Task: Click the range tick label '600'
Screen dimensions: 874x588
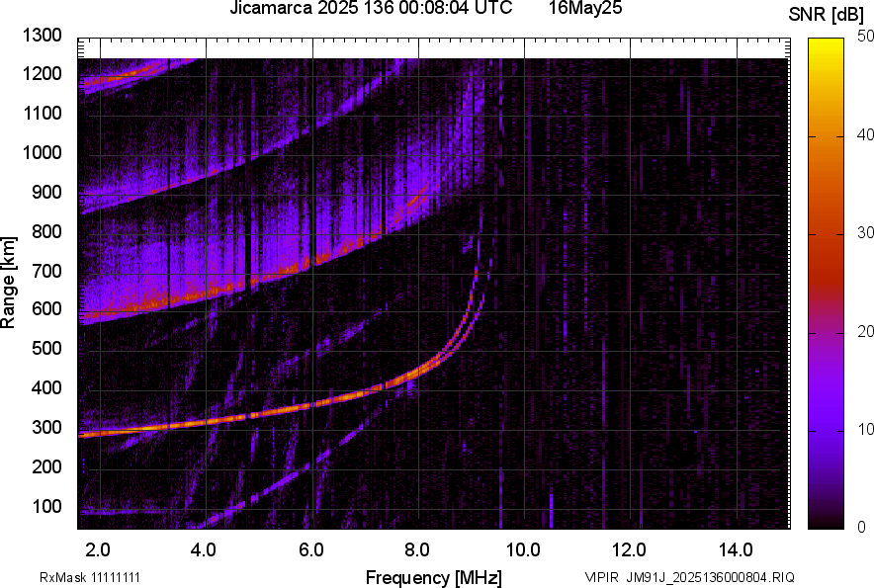Action: pos(46,308)
